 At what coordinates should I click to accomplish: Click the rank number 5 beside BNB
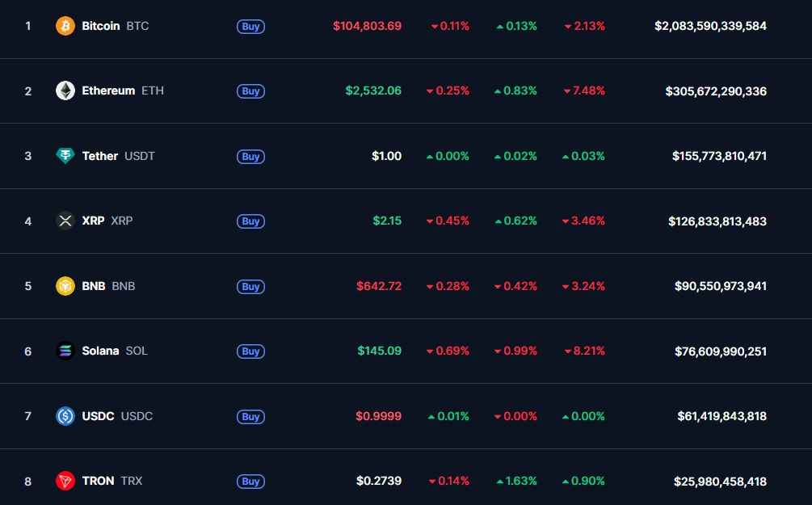27,286
